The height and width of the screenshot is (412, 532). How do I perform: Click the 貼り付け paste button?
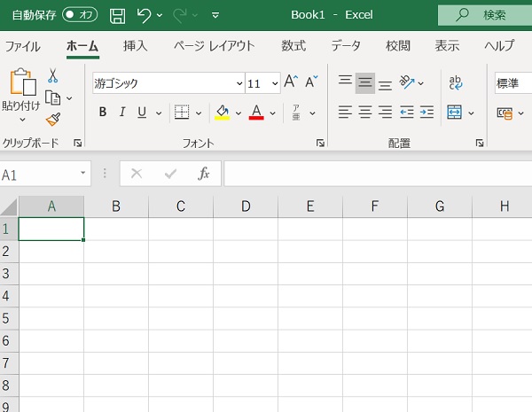click(20, 93)
